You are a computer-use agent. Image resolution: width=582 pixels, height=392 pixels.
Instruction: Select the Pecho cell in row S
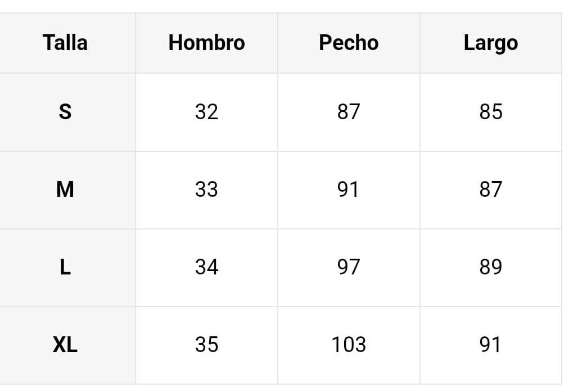[349, 112]
